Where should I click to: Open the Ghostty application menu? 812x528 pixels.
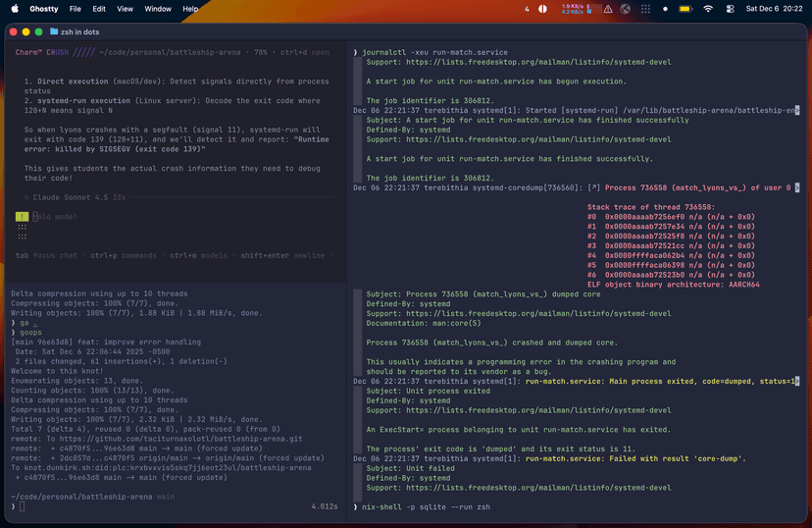coord(43,9)
